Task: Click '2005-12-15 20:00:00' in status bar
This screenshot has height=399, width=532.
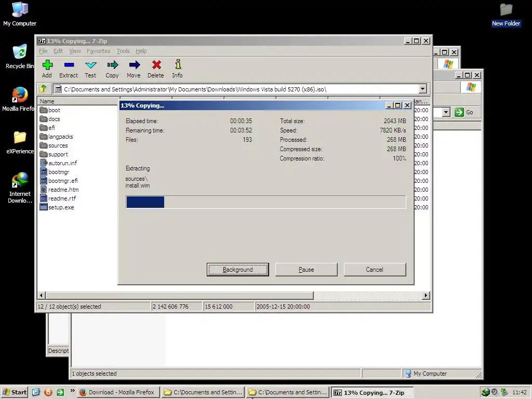Action: [283, 307]
